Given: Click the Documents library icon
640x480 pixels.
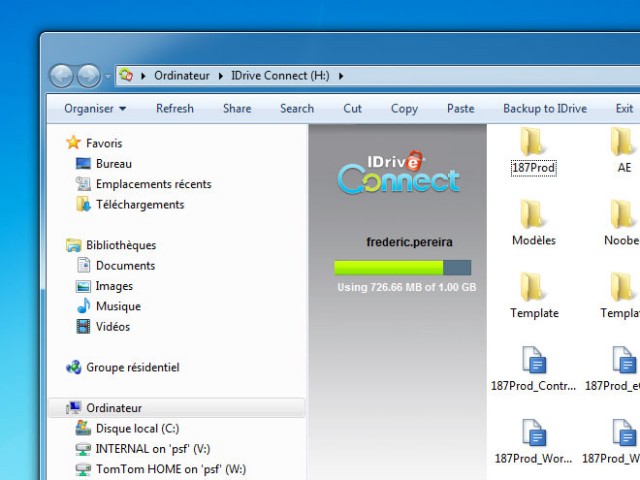Looking at the screenshot, I should pos(83,265).
